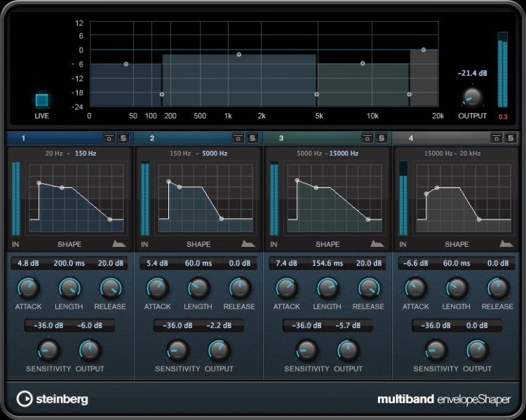
Task: Click the 15k crossover handle in frequency display
Action: click(x=410, y=94)
